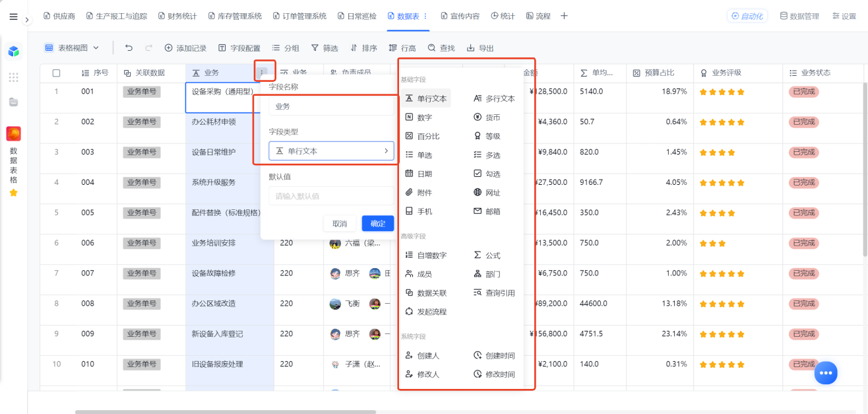
Task: Add a new tab with plus icon
Action: point(564,16)
